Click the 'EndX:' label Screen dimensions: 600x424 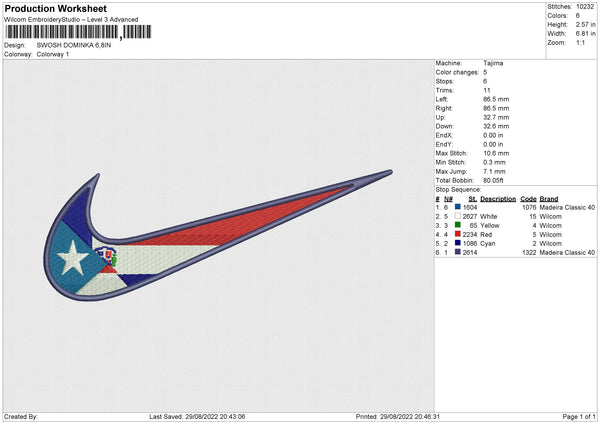(444, 135)
